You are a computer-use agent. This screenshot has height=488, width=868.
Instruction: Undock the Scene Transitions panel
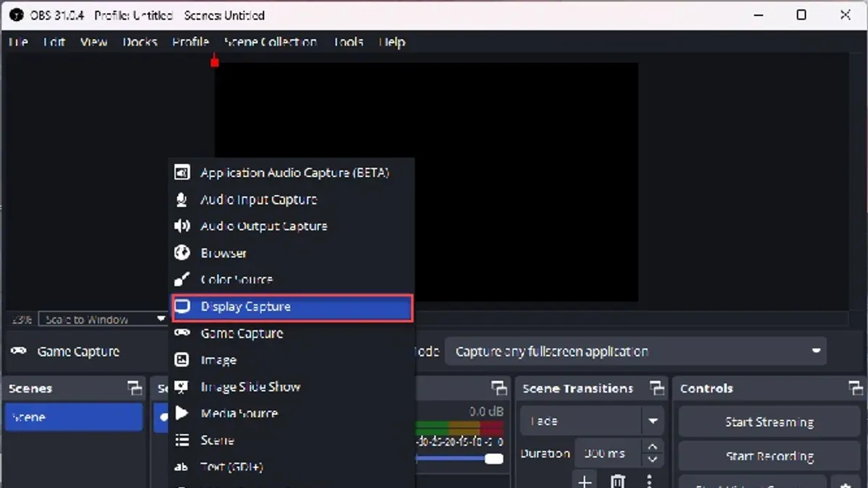pyautogui.click(x=656, y=388)
